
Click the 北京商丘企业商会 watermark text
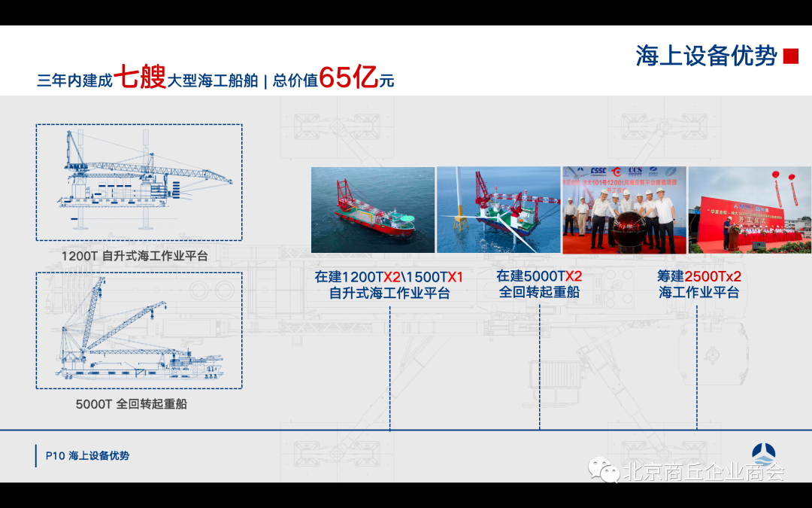[x=703, y=473]
